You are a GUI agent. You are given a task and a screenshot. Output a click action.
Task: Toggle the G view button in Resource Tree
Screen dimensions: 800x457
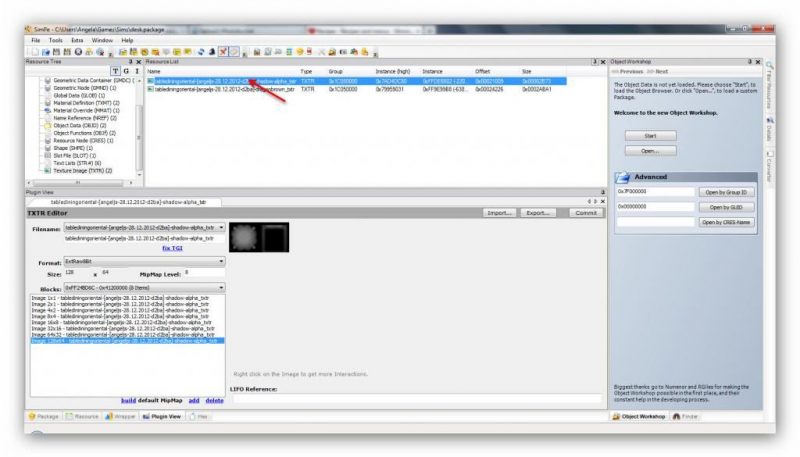(124, 72)
